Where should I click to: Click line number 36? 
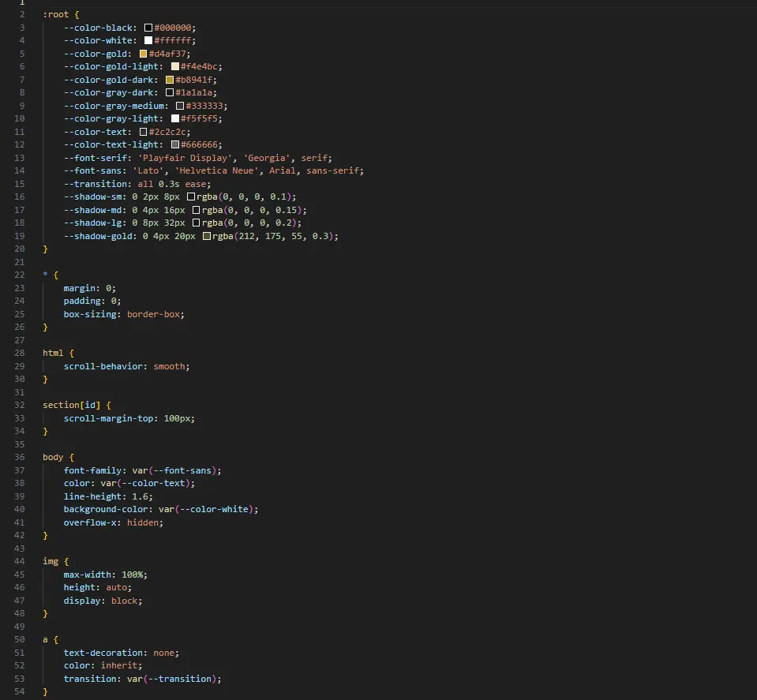click(19, 457)
